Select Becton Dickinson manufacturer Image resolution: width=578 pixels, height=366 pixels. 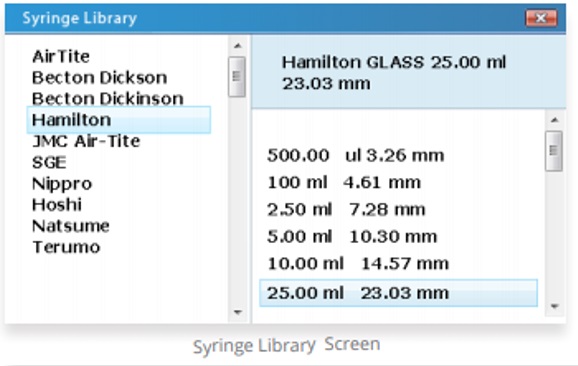[108, 99]
